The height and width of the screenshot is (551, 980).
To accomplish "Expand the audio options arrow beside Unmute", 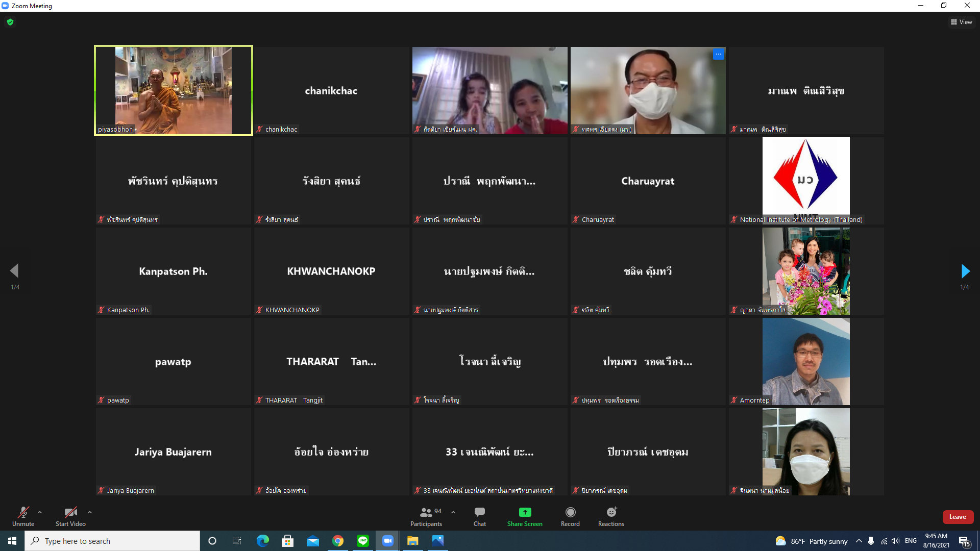I will pos(40,512).
